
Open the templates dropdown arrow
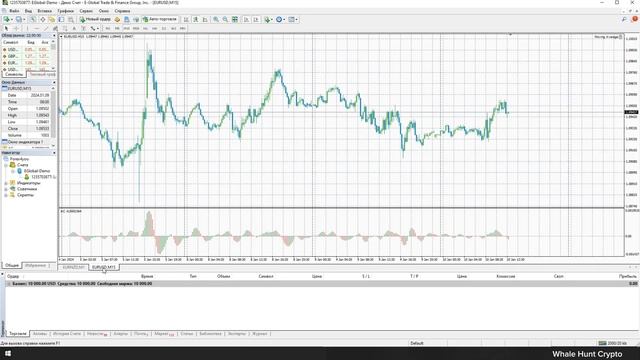(297, 19)
